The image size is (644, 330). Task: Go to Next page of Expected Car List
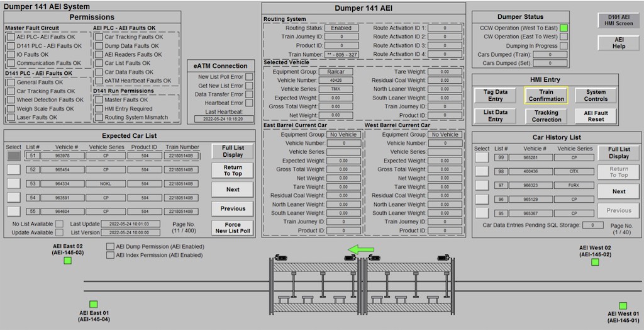[233, 190]
